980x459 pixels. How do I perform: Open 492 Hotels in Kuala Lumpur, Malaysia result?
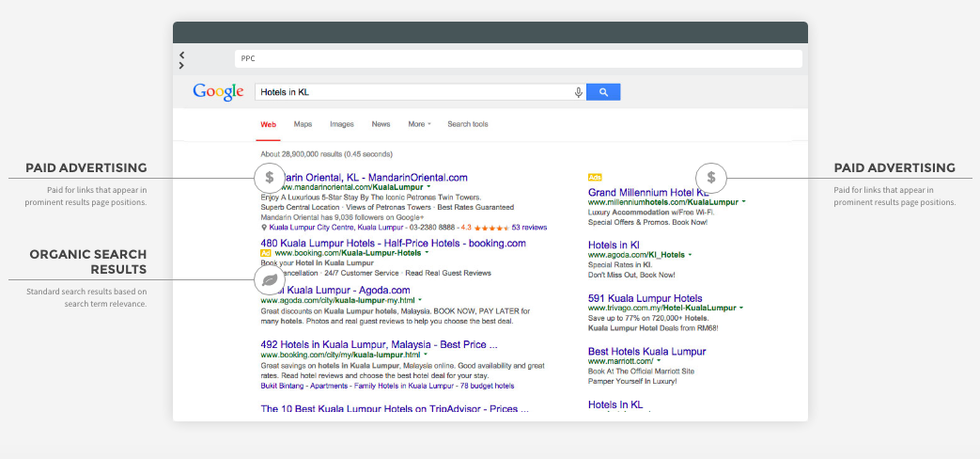pyautogui.click(x=379, y=344)
